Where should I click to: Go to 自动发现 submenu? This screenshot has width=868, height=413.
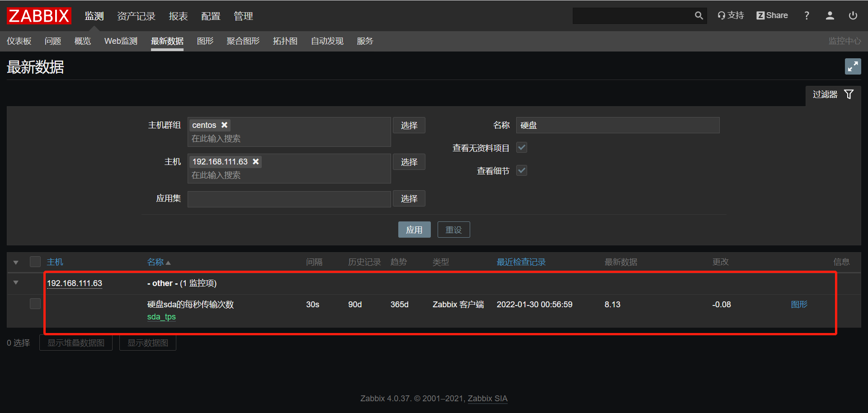coord(327,41)
